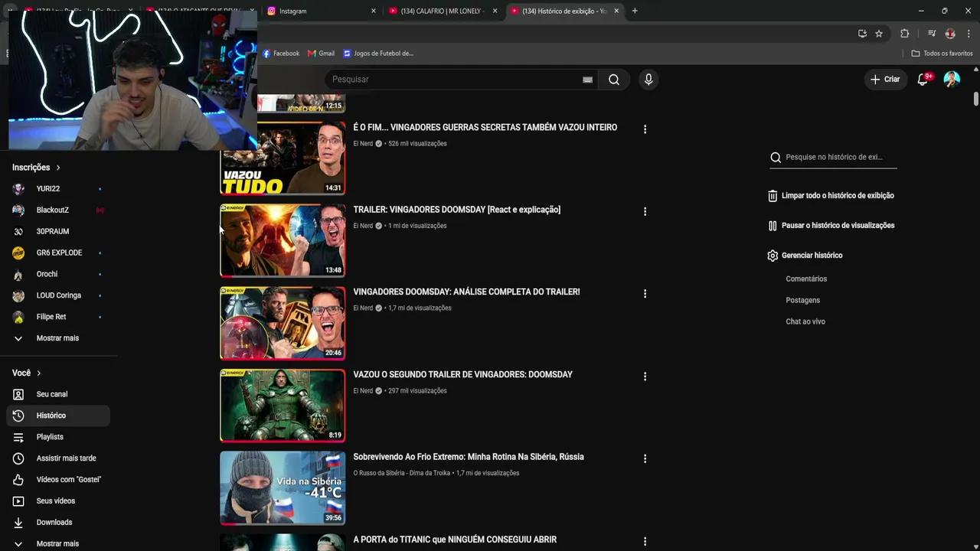Open Gerenciar histórico settings
Screen dimensions: 980x551
click(805, 256)
